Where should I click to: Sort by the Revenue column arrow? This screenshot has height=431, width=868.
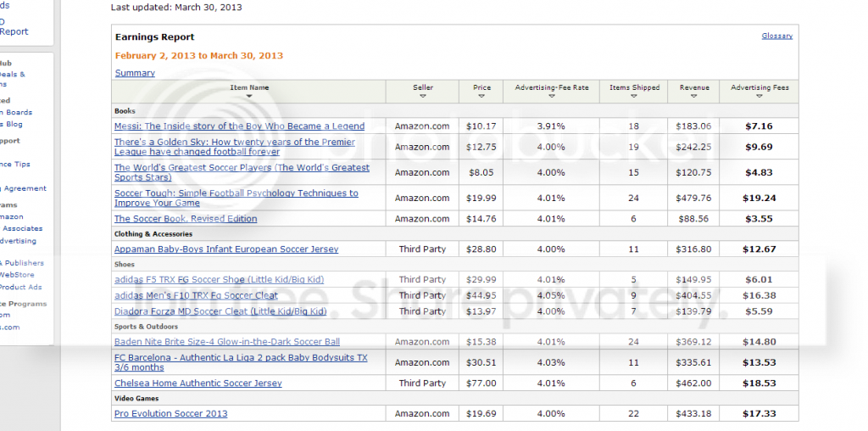pos(694,97)
